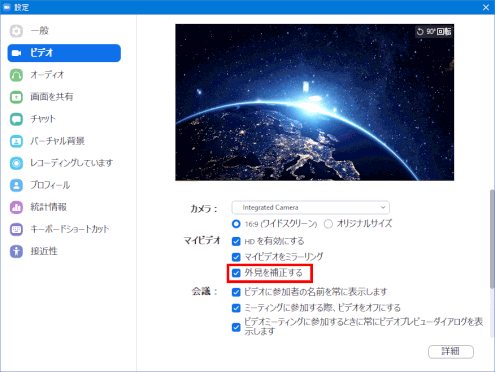Viewport: 495px width, 372px height.
Task: Click the ビデオ camera icon in sidebar
Action: [16, 53]
